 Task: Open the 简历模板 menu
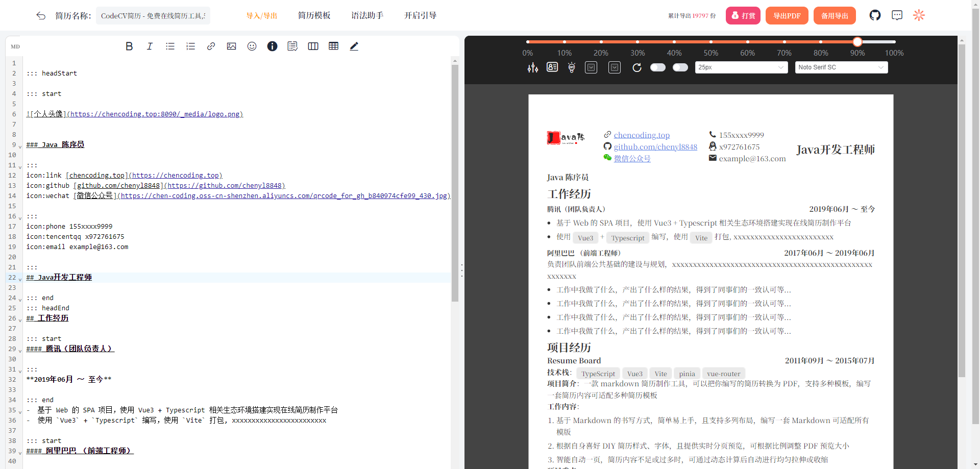314,15
